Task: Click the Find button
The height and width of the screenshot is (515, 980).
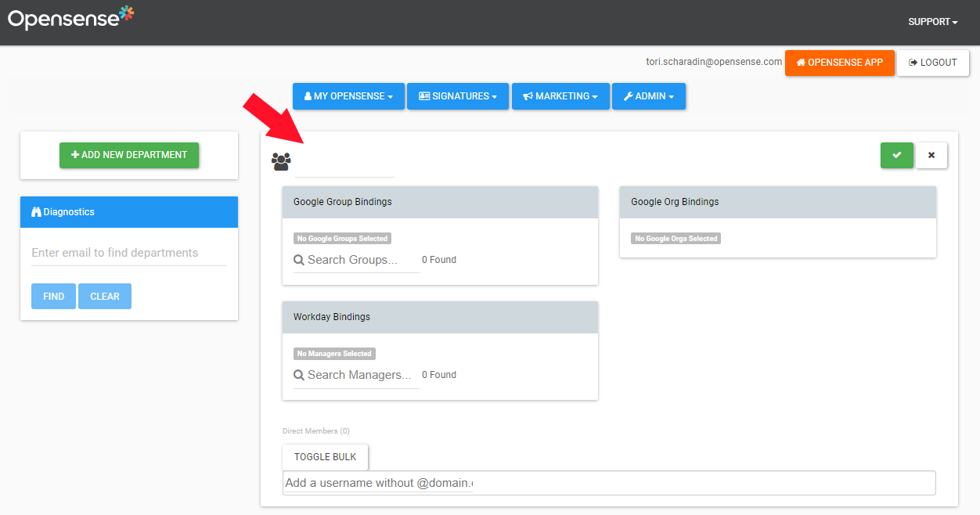Action: click(x=53, y=297)
